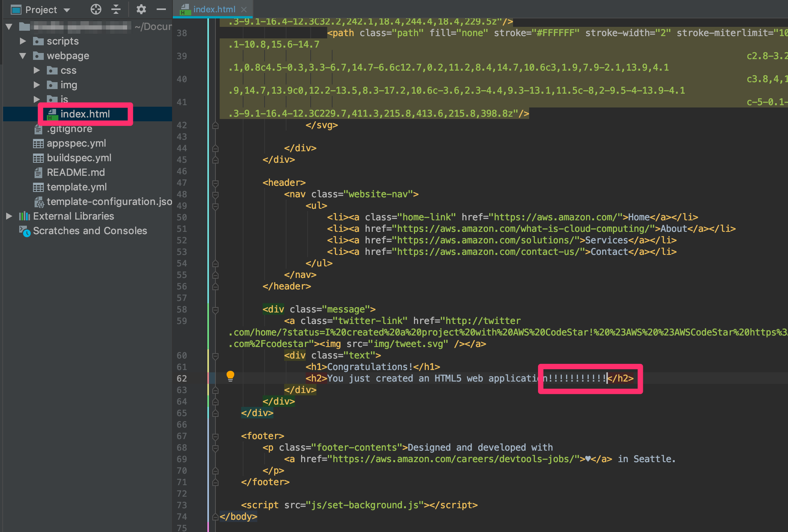Click the website-nav class value
Screen dimensions: 788x532
click(x=378, y=194)
